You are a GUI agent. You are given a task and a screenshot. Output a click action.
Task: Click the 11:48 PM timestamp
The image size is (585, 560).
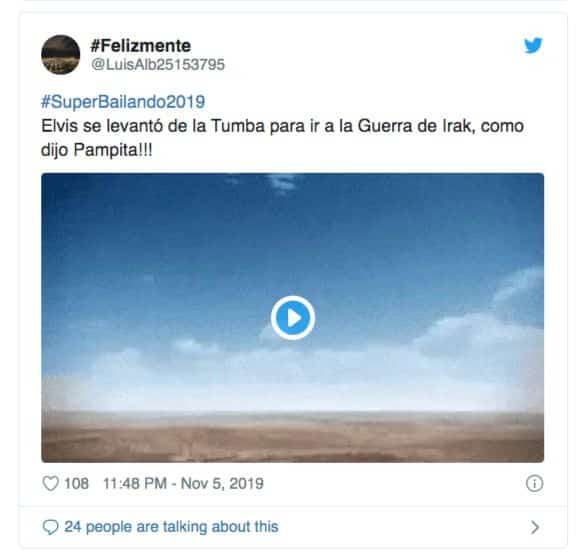click(x=135, y=484)
